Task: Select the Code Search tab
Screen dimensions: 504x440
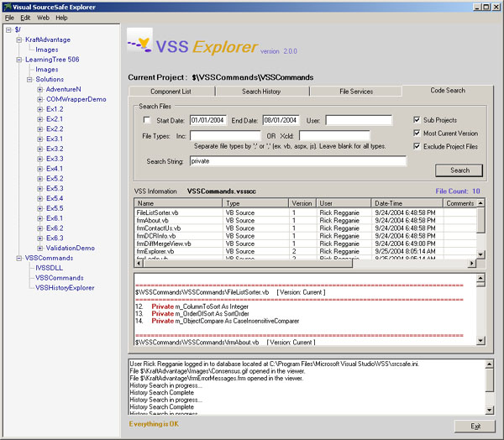Action: (x=448, y=91)
